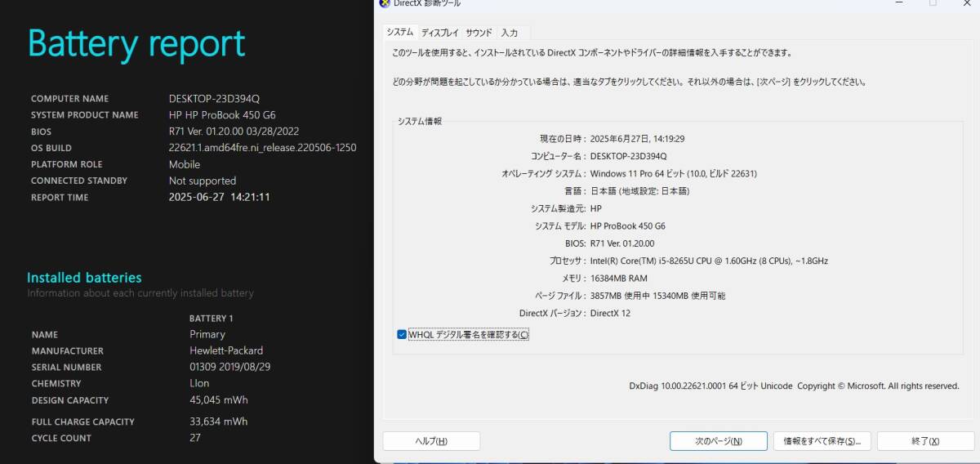The image size is (980, 464).
Task: Click processor Intel(R) Core(TM) i5-8265U text
Action: click(x=709, y=261)
